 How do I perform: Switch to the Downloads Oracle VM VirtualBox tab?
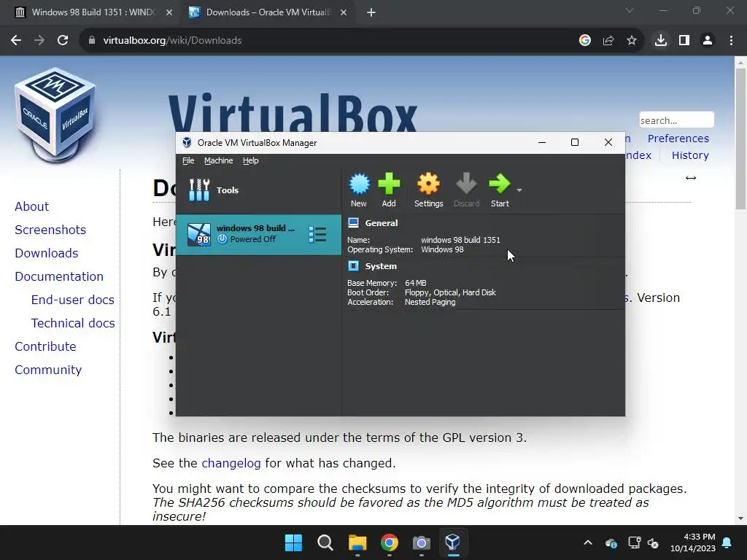pyautogui.click(x=268, y=12)
